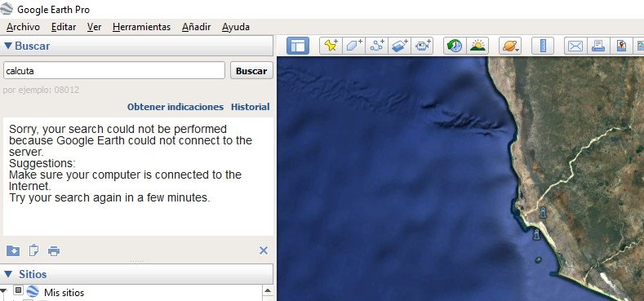The height and width of the screenshot is (301, 644).
Task: Open the Herramientas menu
Action: click(141, 27)
